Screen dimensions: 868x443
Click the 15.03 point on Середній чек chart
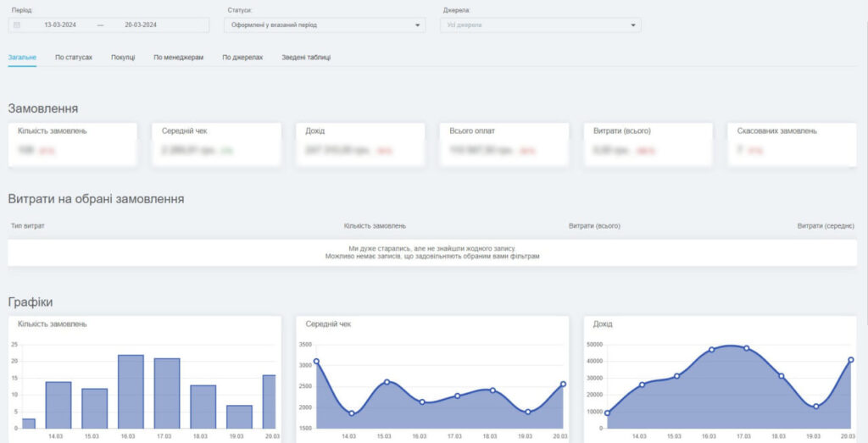coord(387,382)
